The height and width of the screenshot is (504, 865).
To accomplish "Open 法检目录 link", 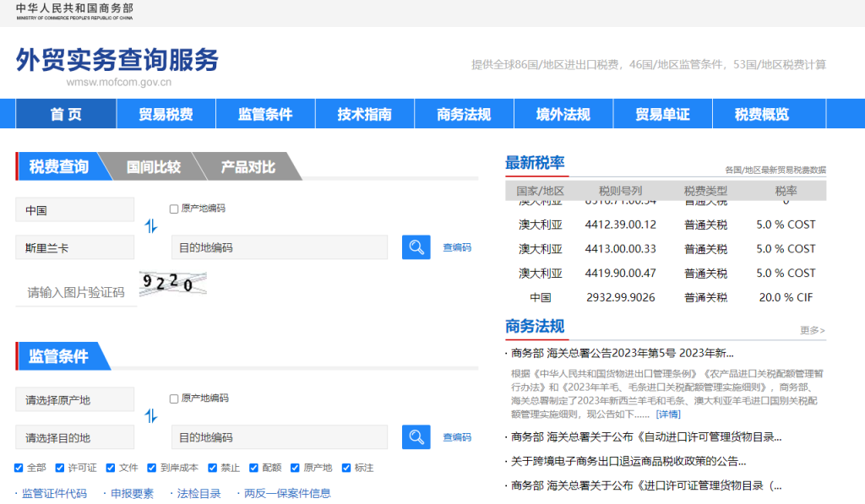I will pyautogui.click(x=199, y=494).
